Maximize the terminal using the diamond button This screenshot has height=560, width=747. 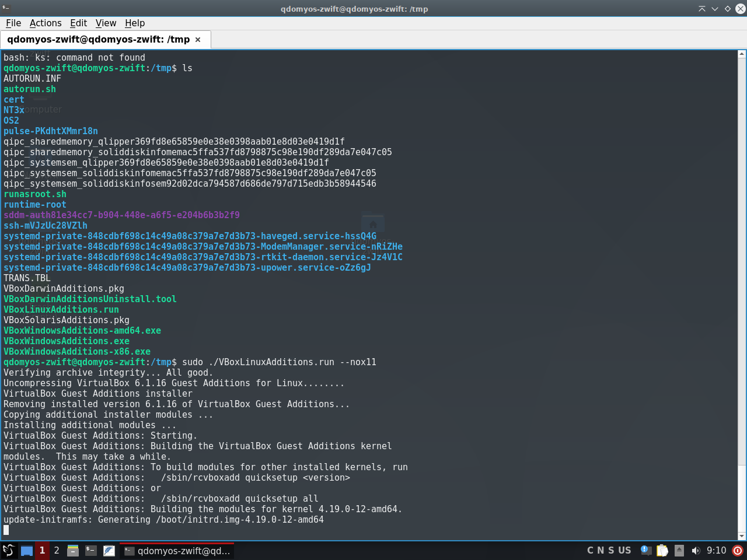click(728, 9)
